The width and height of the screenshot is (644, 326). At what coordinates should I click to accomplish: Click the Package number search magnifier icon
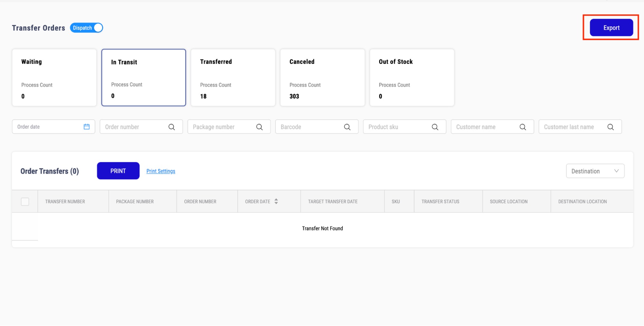[x=259, y=127]
